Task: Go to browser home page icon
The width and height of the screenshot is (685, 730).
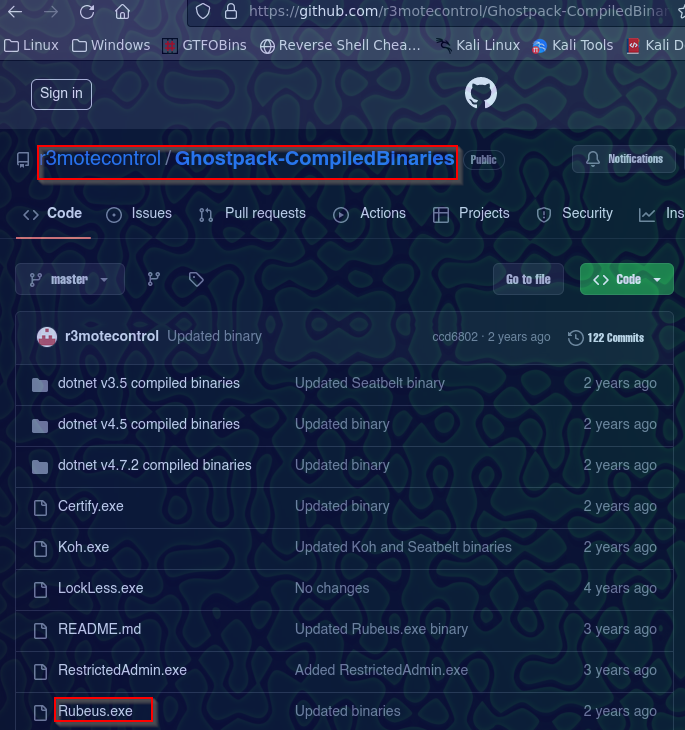Action: tap(122, 12)
